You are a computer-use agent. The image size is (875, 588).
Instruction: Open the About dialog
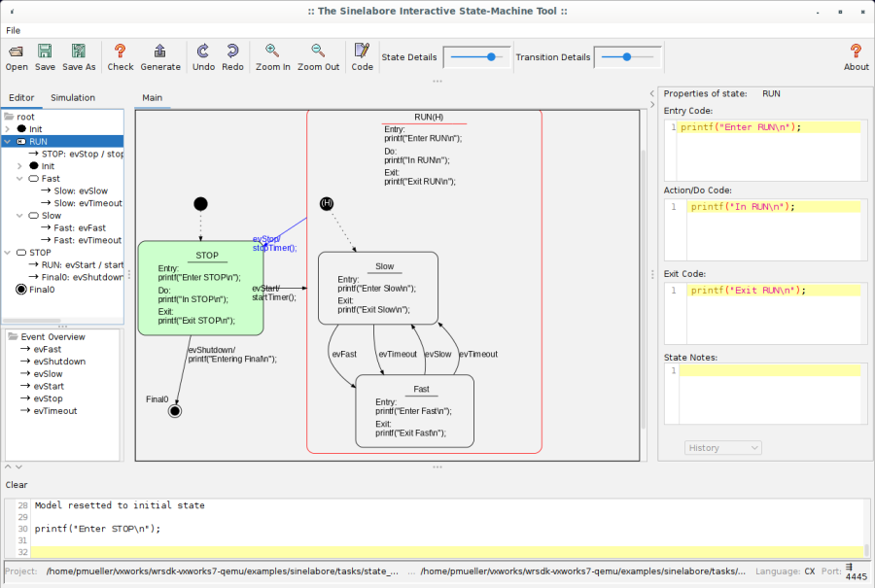856,56
